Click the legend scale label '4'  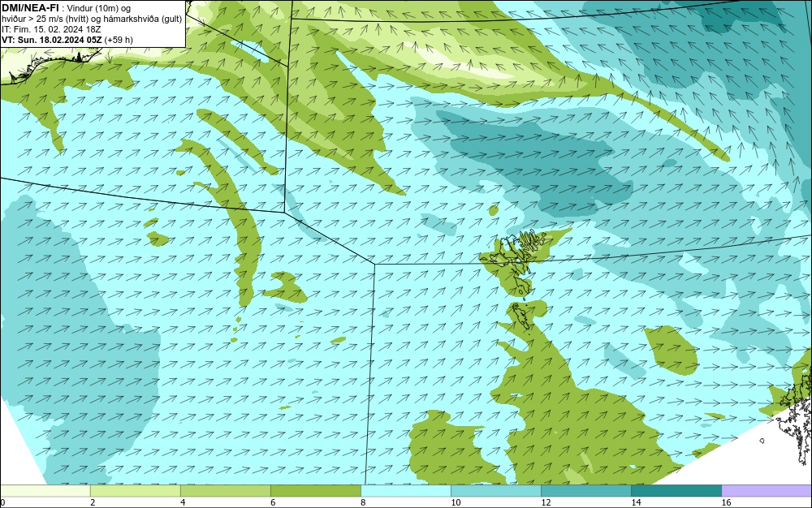[x=183, y=502]
